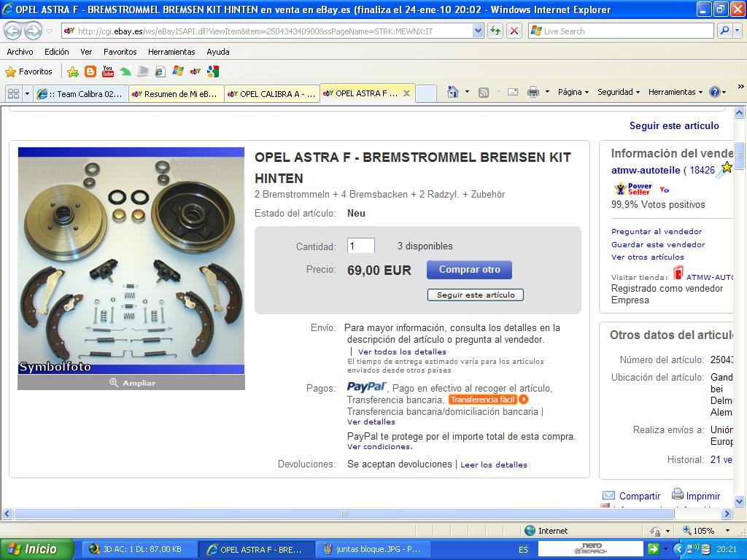Refresh the page with the green arrows icon
This screenshot has height=560, width=747.
click(495, 31)
